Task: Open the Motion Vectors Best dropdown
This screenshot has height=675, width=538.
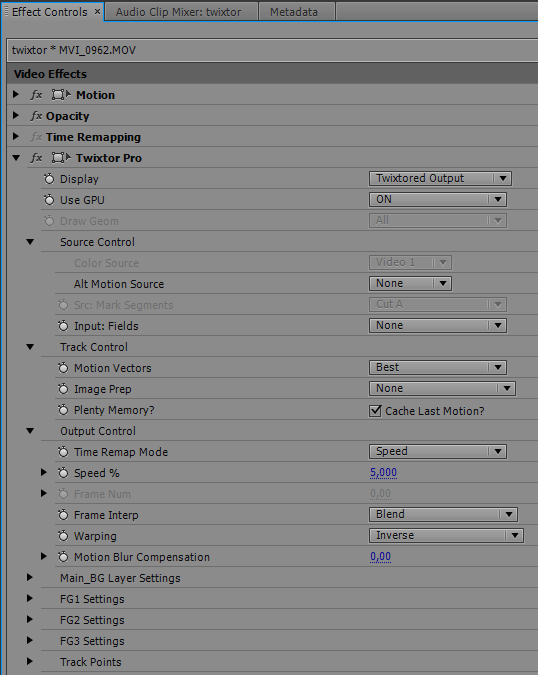Action: pos(438,367)
